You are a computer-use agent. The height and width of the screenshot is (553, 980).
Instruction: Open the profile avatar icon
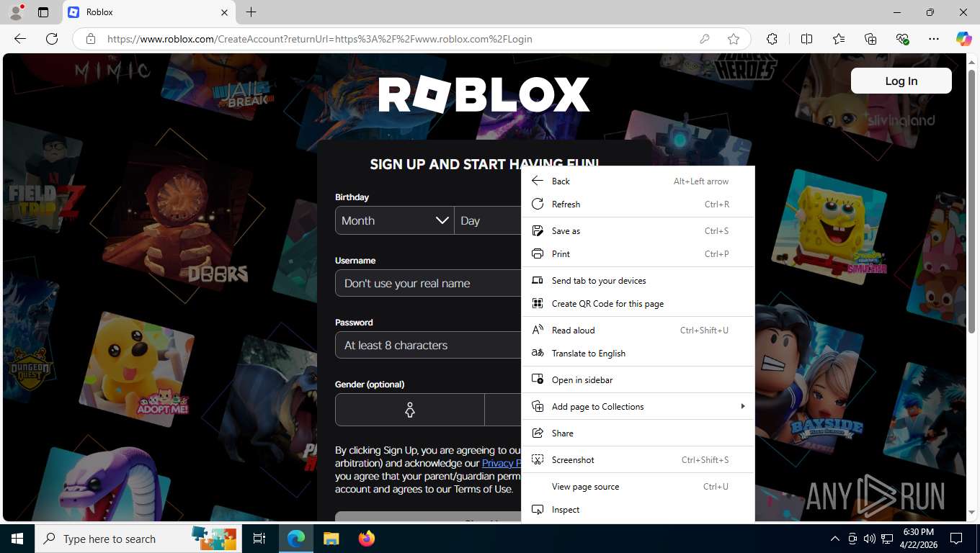click(15, 12)
